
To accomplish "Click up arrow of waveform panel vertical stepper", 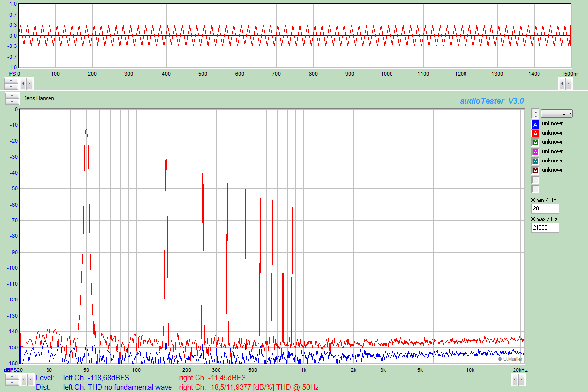I will point(12,81).
